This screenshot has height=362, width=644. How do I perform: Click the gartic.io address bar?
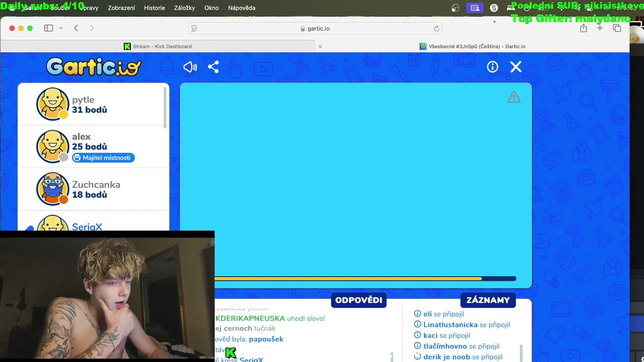click(x=315, y=29)
